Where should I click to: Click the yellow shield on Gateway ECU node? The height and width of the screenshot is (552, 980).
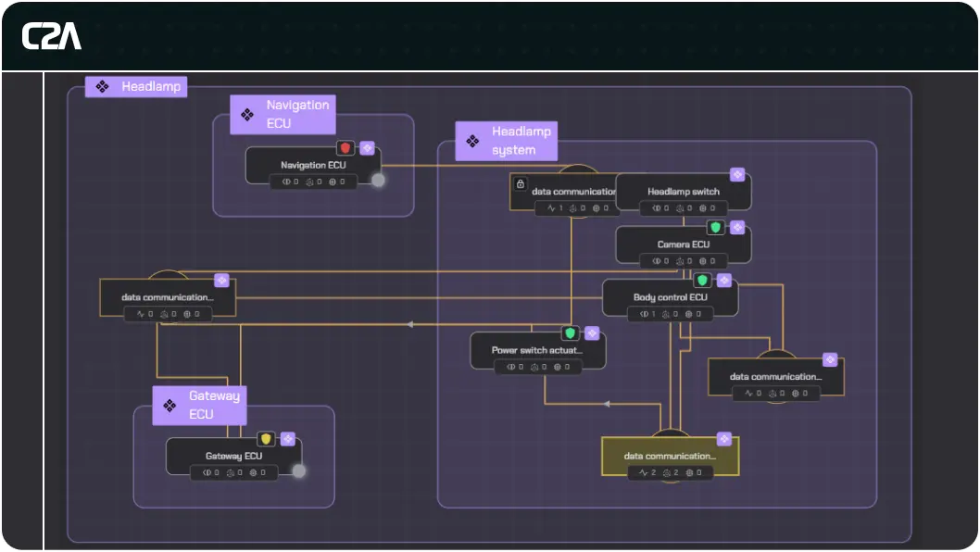[x=266, y=439]
